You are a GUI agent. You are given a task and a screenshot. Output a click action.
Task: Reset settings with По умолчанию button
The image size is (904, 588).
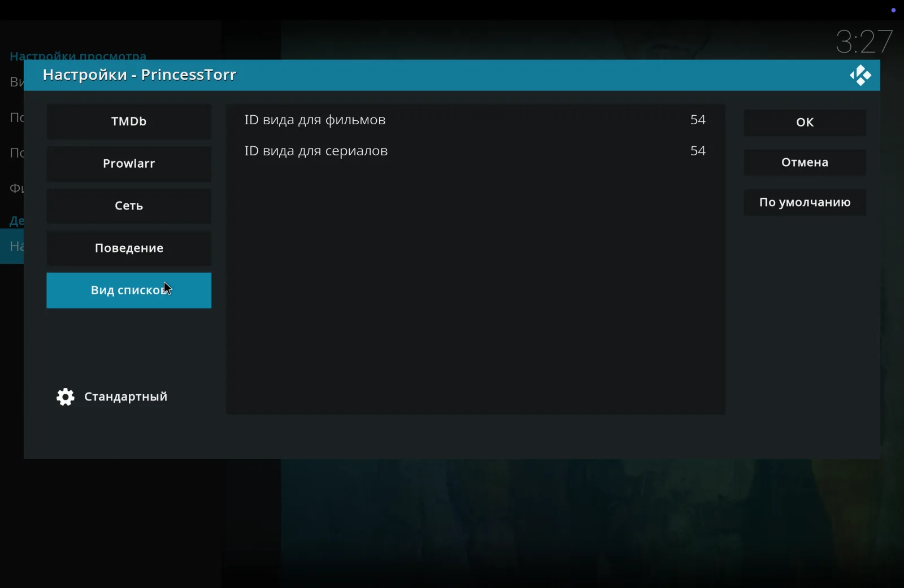pyautogui.click(x=805, y=202)
